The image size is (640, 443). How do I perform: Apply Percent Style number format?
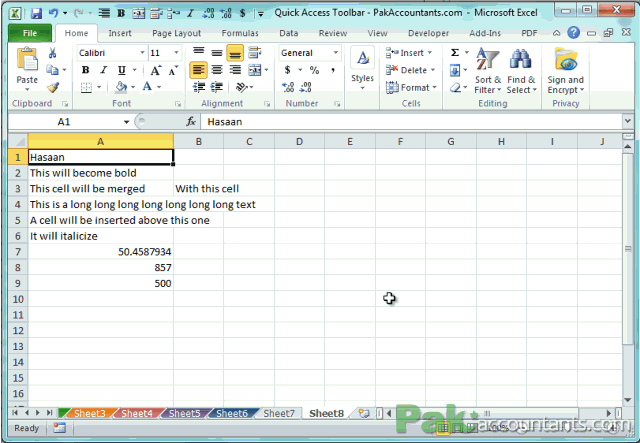314,70
